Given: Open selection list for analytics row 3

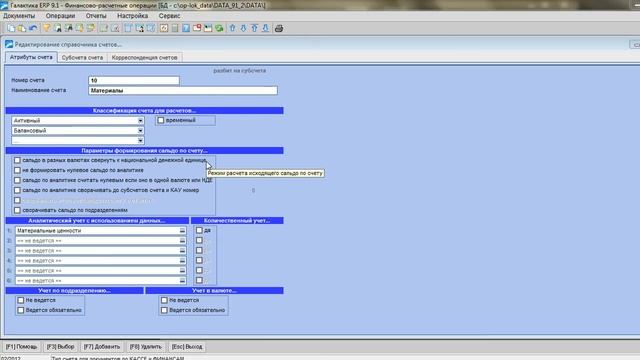Looking at the screenshot, I should click(x=182, y=251).
